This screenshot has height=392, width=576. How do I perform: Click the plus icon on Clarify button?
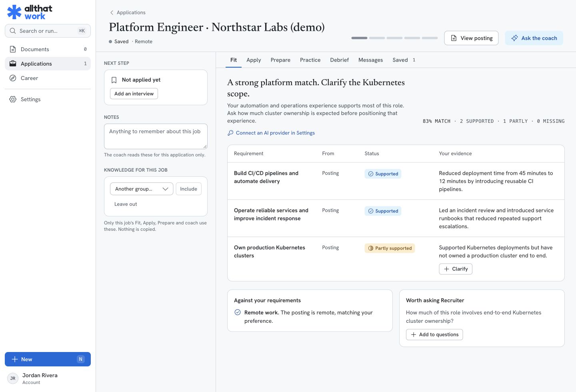[447, 269]
